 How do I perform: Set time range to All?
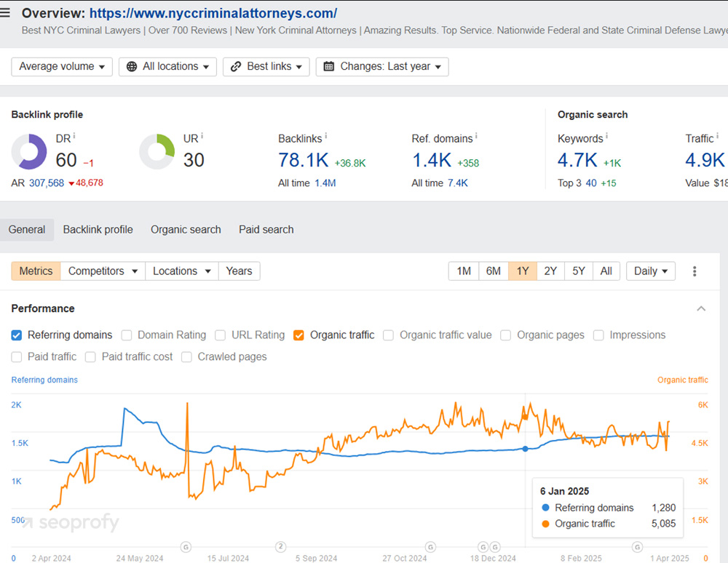click(x=606, y=271)
